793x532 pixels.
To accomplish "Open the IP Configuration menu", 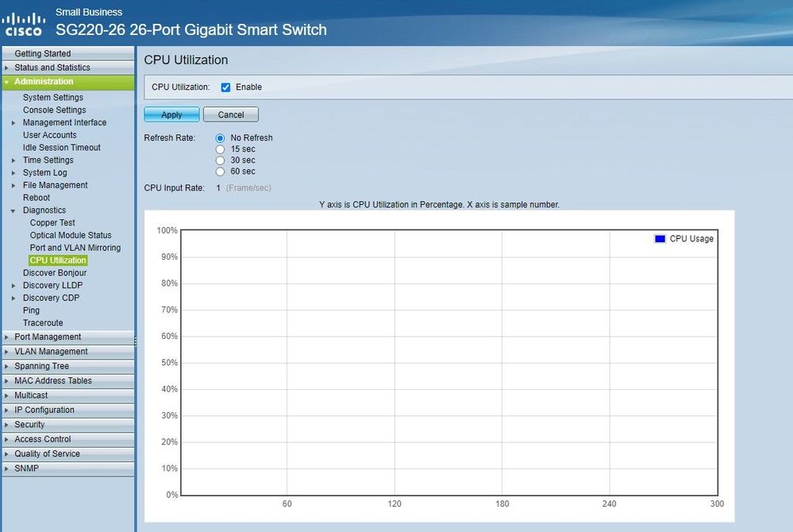I will click(68, 411).
